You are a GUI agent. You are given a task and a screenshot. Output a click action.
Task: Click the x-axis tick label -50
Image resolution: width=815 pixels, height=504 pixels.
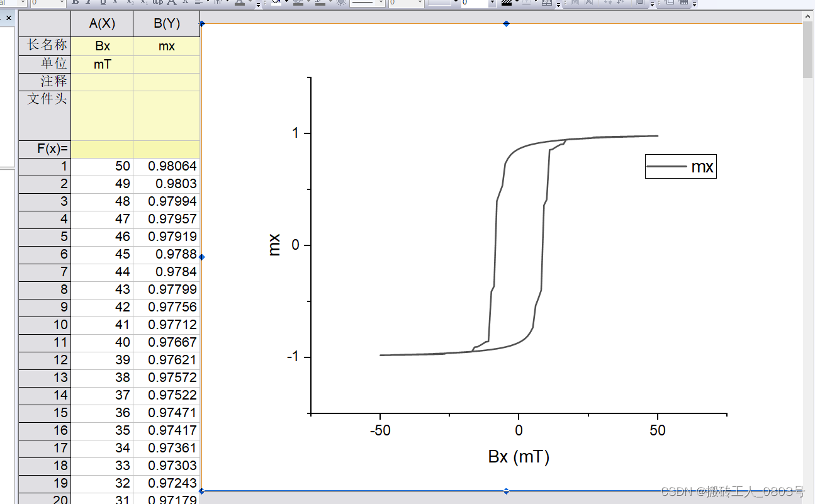[380, 431]
